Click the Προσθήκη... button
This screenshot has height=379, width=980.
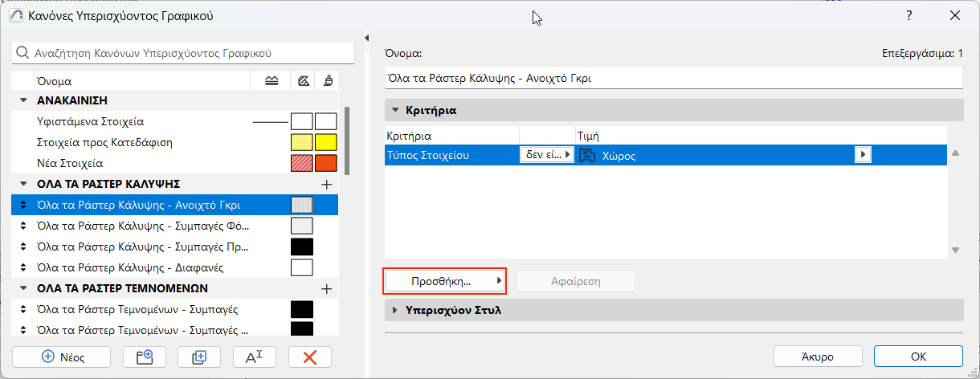(445, 281)
